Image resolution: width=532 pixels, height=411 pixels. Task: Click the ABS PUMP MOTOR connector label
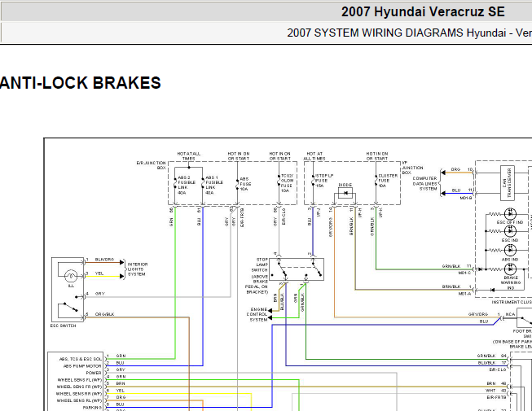82,366
